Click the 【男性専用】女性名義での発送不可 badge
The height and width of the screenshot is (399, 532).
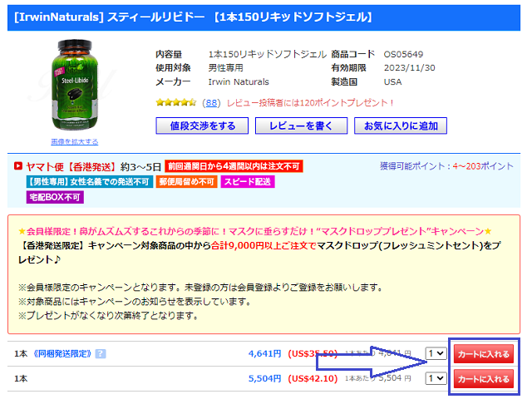[90, 182]
